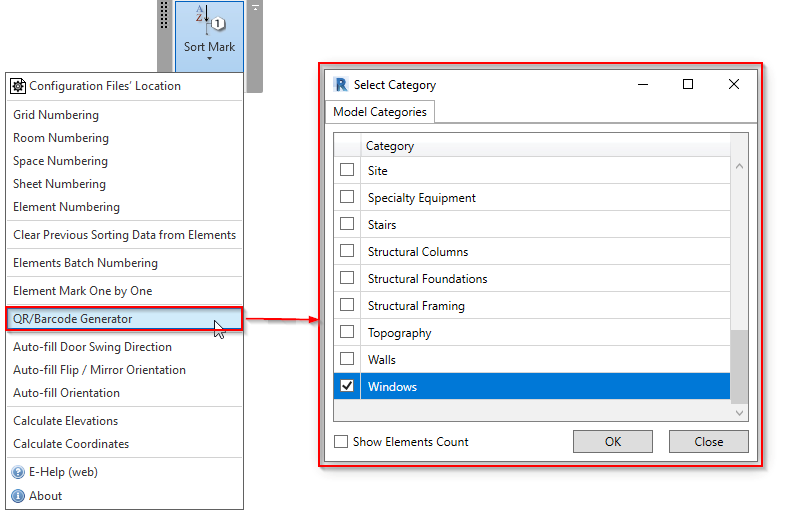Expand the Sort Mark dropdown arrow
790x520 pixels.
[x=209, y=59]
